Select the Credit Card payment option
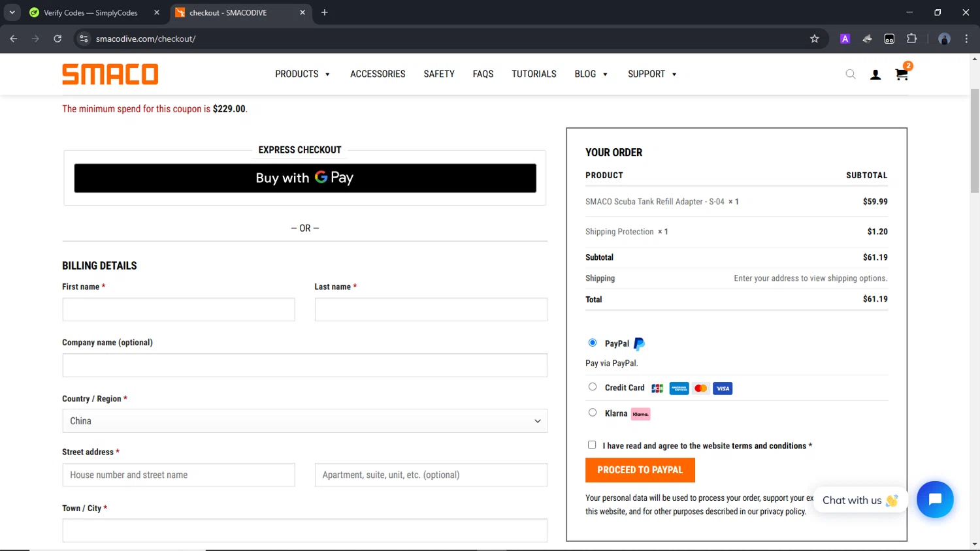This screenshot has width=980, height=551. [593, 386]
